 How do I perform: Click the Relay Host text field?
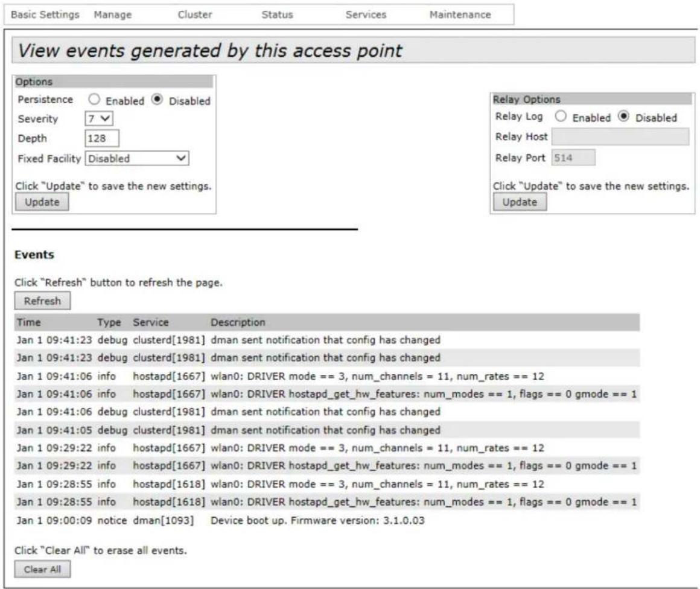(620, 136)
